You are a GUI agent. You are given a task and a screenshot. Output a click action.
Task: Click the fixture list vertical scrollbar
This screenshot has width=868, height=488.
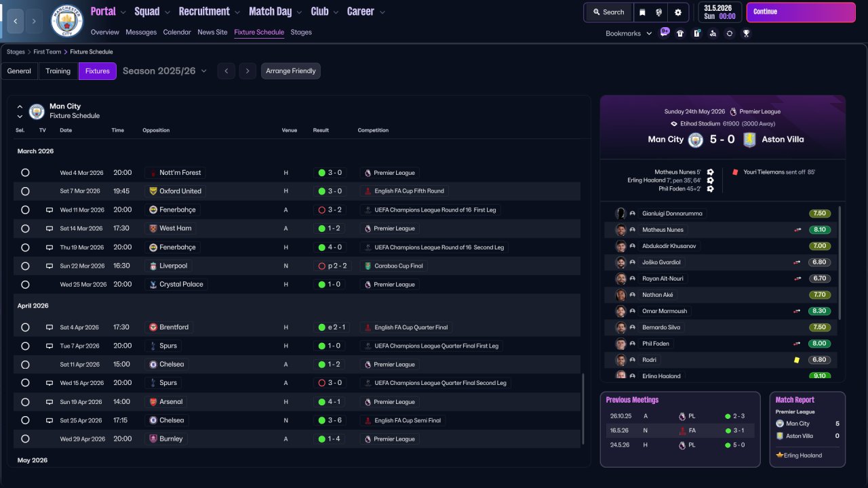click(583, 409)
